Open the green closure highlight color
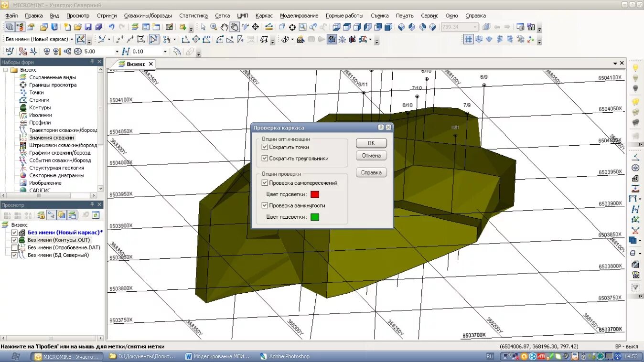644x362 pixels. [315, 217]
